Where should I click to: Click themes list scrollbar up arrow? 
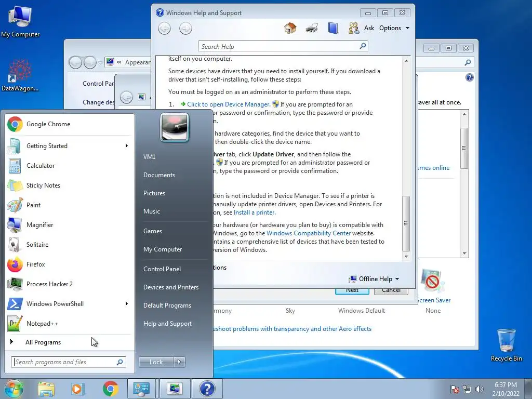click(464, 114)
